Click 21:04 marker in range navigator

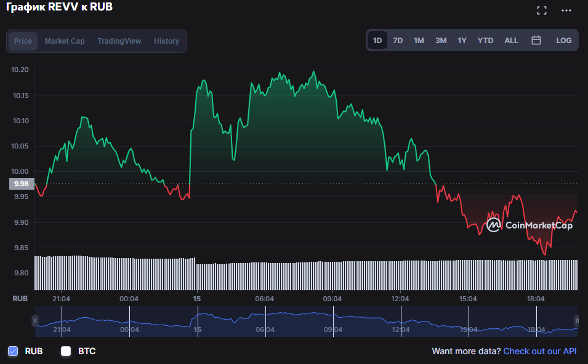(x=62, y=330)
